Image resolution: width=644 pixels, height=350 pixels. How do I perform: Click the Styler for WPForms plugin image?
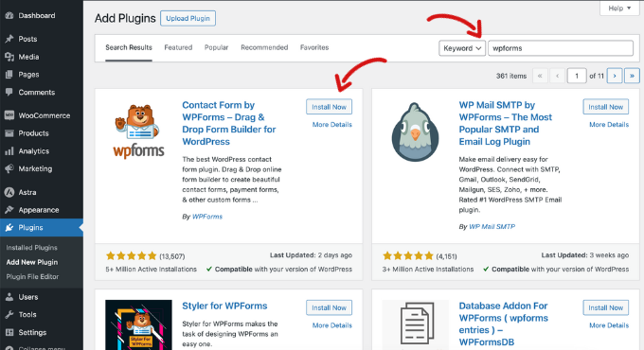click(138, 325)
